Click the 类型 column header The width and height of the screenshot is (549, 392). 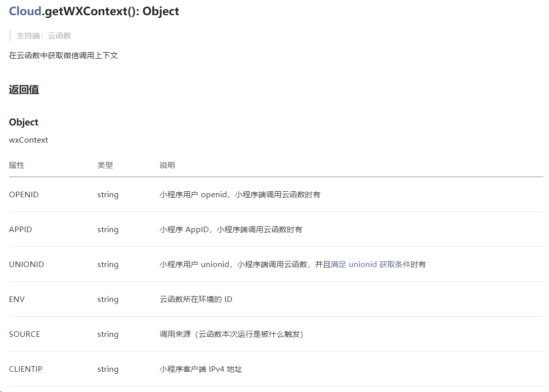pos(105,165)
